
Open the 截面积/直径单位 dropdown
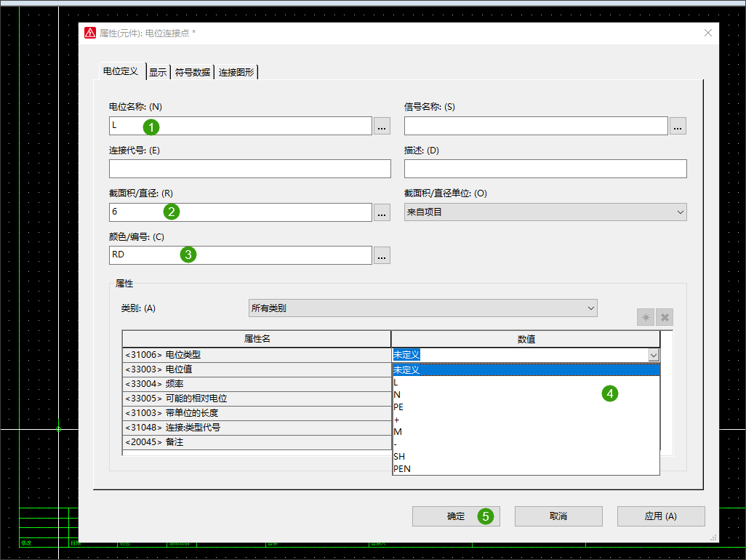point(545,212)
